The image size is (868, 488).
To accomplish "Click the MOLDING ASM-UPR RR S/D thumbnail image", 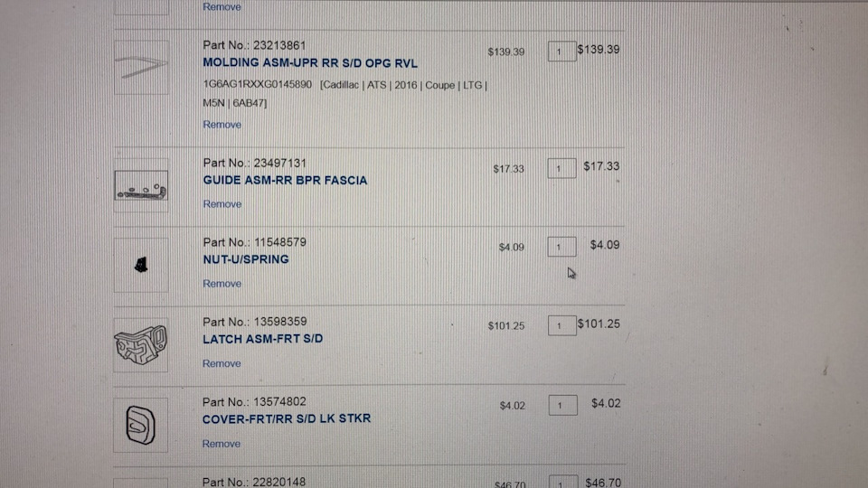I will (x=141, y=67).
